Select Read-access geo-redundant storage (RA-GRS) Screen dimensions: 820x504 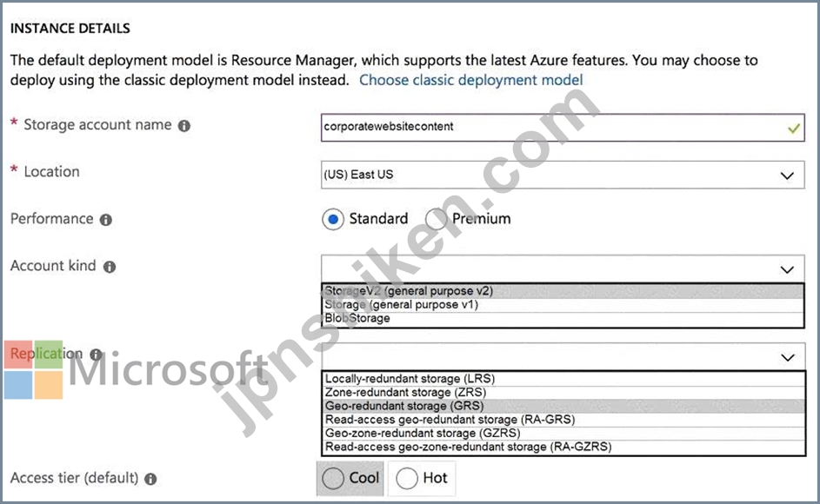pos(563,420)
